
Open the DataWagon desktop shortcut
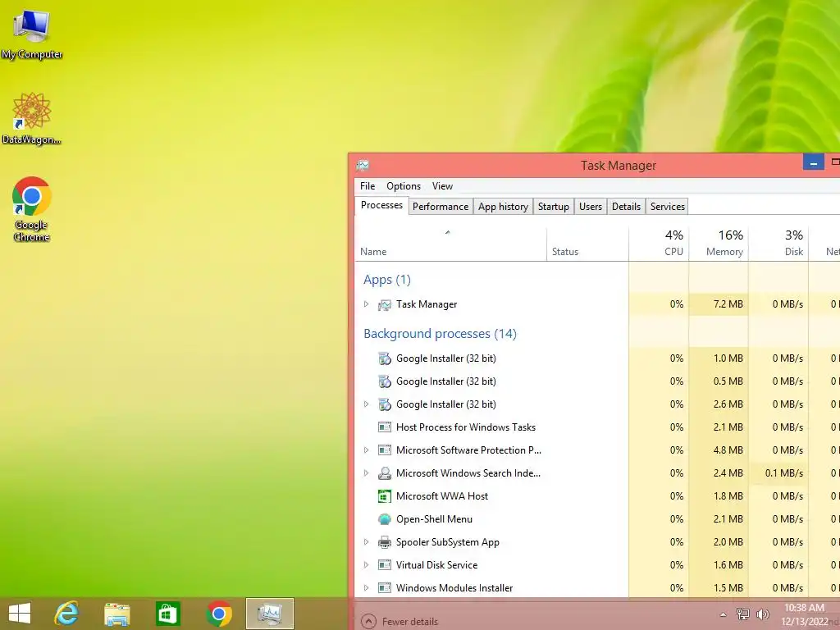[32, 118]
